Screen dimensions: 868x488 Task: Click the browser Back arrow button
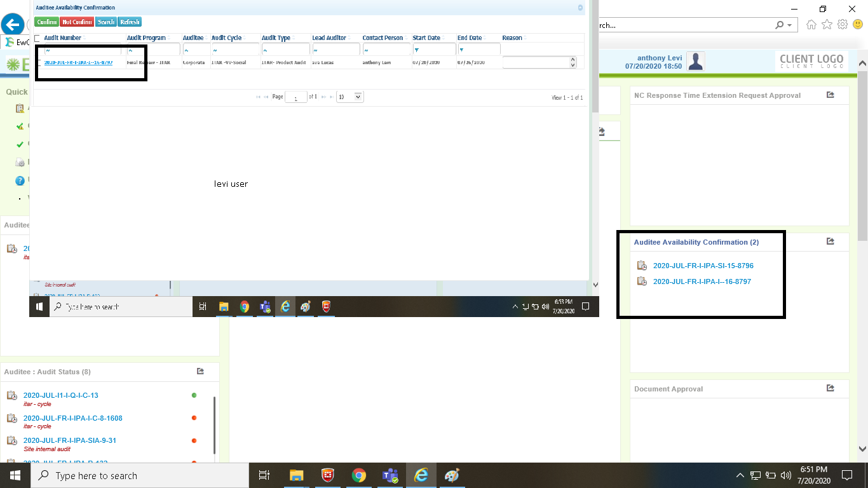13,25
